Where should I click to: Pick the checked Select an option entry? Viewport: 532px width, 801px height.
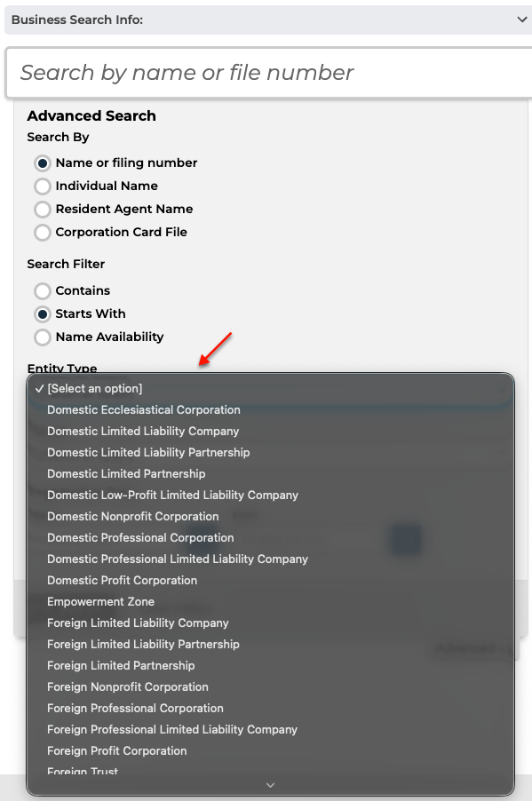[x=270, y=389]
